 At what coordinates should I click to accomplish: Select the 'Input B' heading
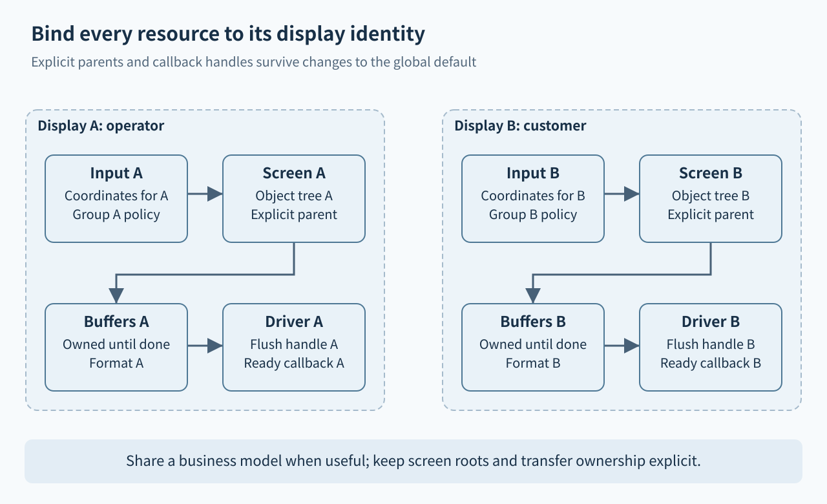click(533, 173)
